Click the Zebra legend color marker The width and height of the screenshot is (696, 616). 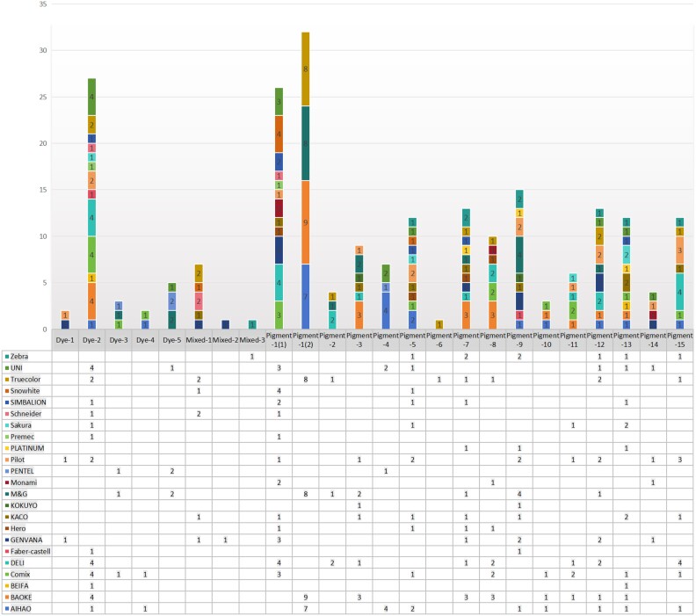click(x=7, y=356)
